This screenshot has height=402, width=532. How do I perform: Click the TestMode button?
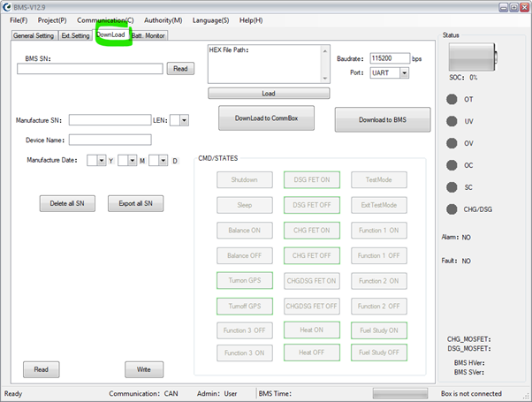379,180
